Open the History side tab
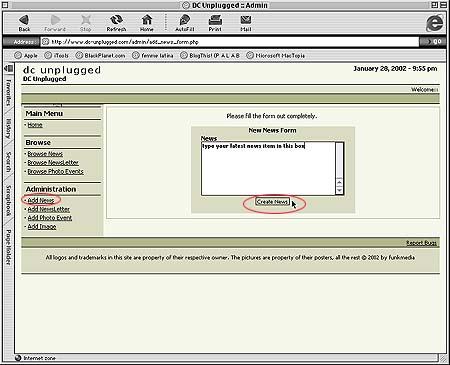450x365 pixels. [x=9, y=129]
